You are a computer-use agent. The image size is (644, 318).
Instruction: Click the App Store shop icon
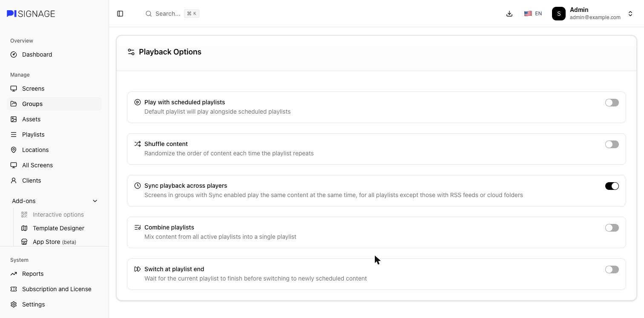tap(24, 242)
